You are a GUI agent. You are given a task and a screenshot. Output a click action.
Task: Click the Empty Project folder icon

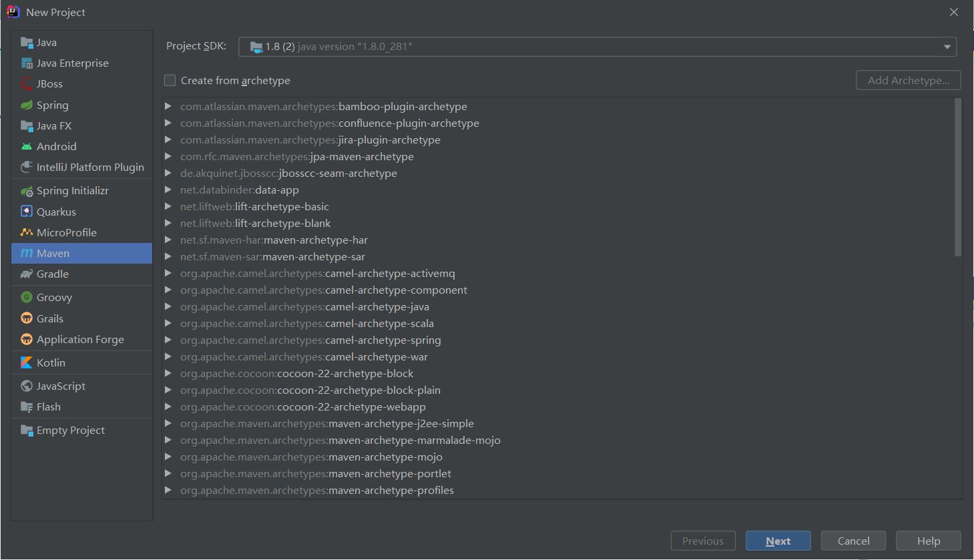point(27,431)
